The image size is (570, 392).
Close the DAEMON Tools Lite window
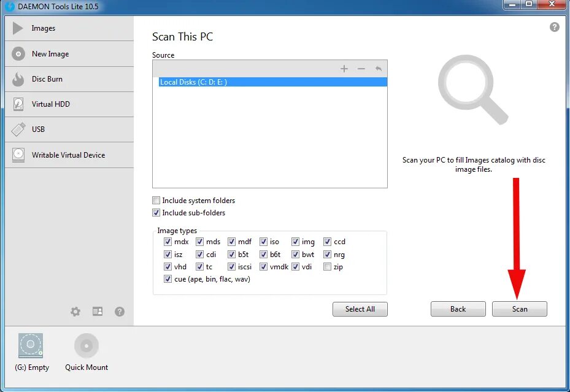[x=551, y=4]
